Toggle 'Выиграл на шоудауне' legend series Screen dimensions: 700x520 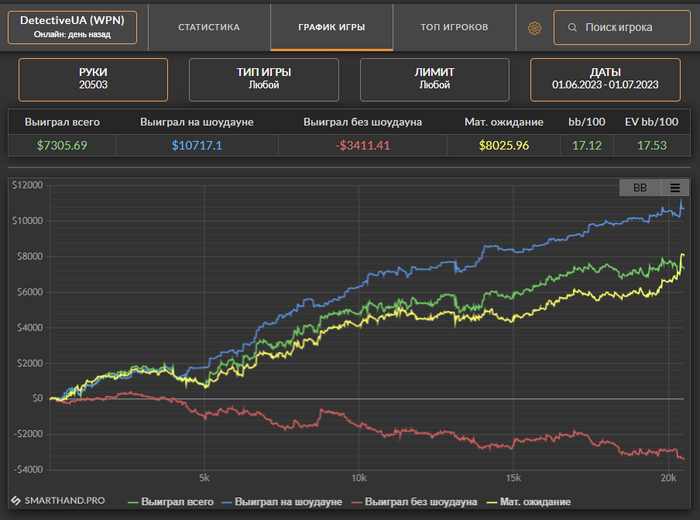[282, 502]
